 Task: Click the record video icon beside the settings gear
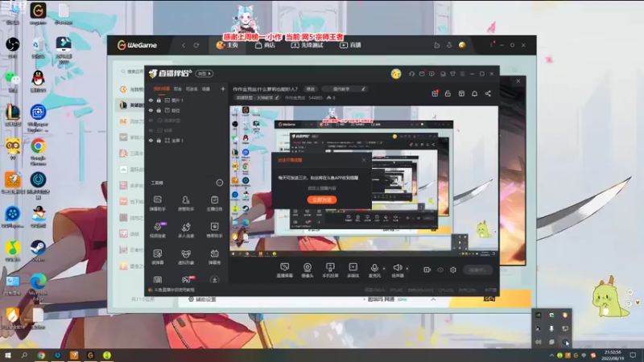click(427, 269)
